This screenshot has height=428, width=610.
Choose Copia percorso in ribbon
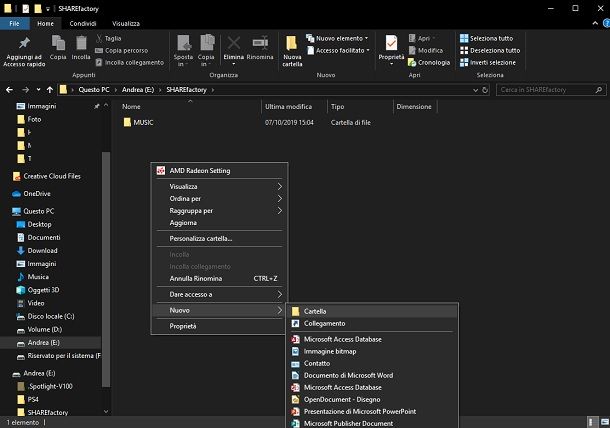pyautogui.click(x=122, y=50)
